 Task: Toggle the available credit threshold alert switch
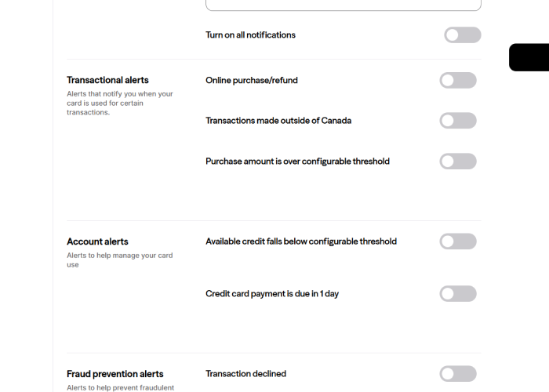coord(458,241)
